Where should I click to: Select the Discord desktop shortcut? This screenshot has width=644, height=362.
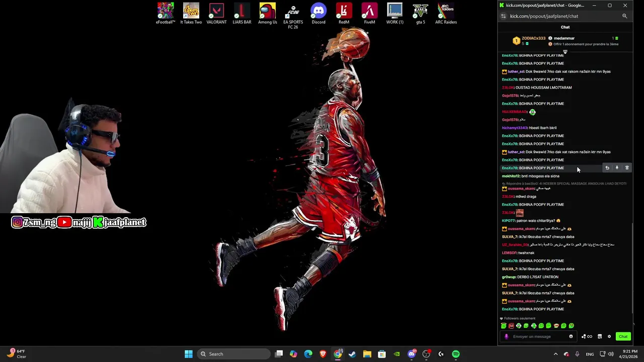(318, 14)
